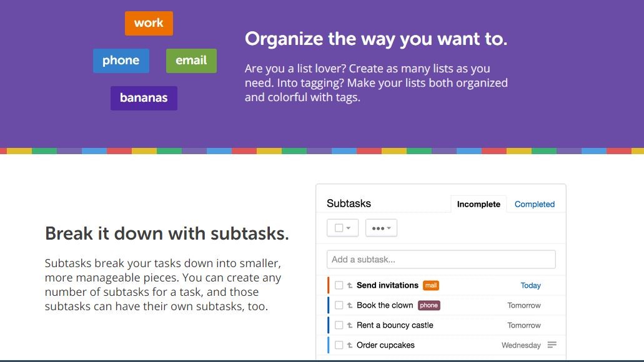This screenshot has width=644, height=362.
Task: Click the purple bananas color tag
Action: (144, 98)
